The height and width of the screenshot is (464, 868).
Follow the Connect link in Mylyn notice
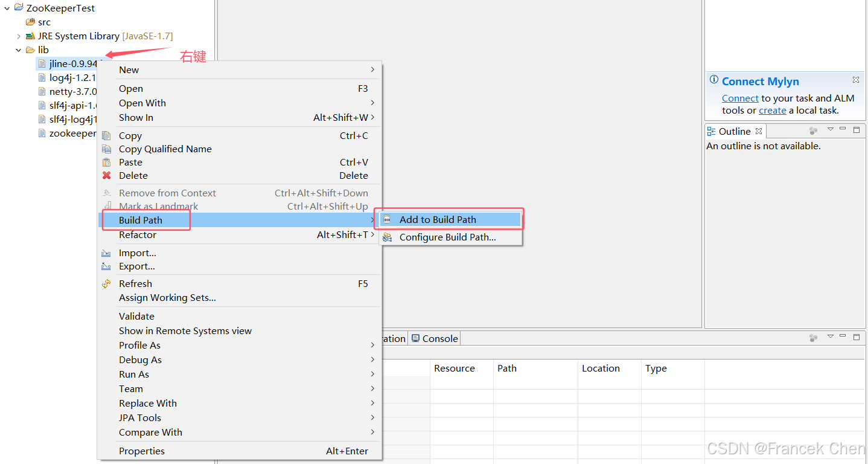click(x=740, y=98)
